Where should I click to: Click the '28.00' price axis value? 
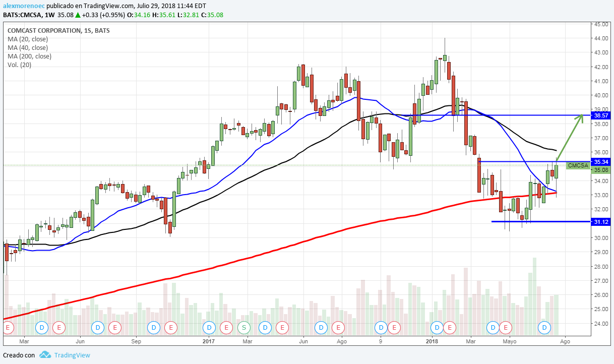pos(602,266)
